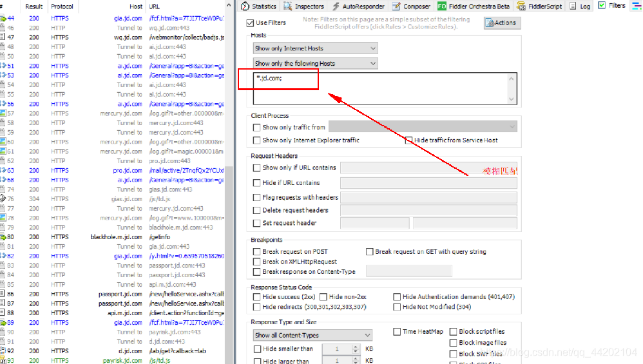The image size is (643, 364).
Task: Switch to the Composer tab
Action: [411, 6]
